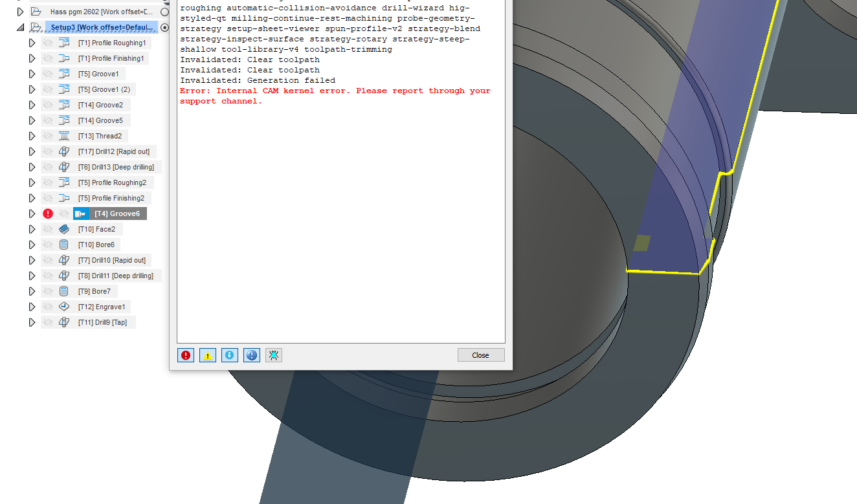Click the Face2 facing operation icon

coord(63,229)
